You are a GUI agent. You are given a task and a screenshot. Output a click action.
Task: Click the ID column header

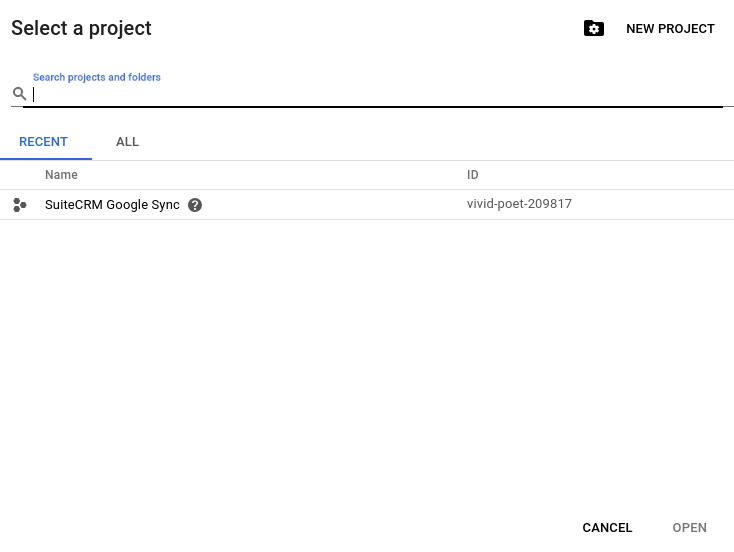coord(472,175)
